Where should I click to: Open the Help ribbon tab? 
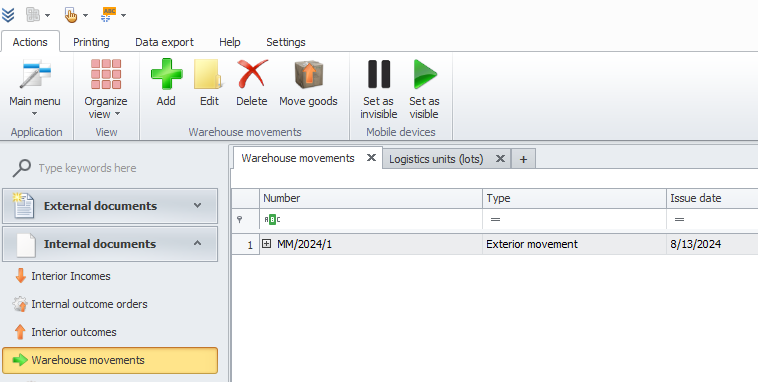[x=230, y=42]
